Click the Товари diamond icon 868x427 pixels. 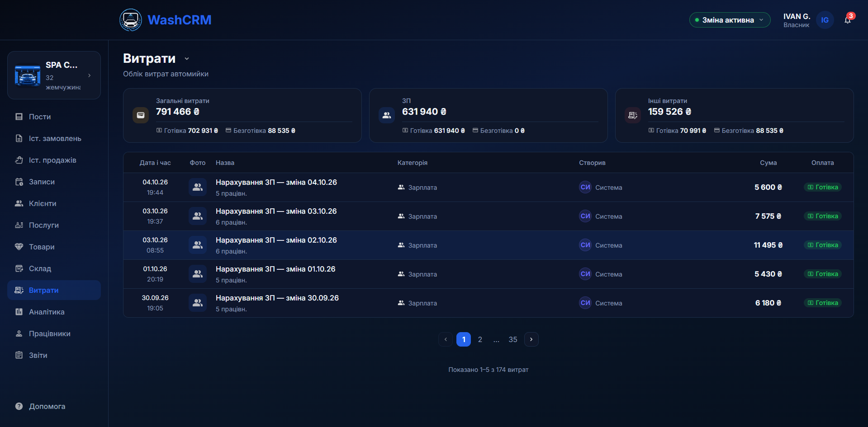[x=19, y=247]
